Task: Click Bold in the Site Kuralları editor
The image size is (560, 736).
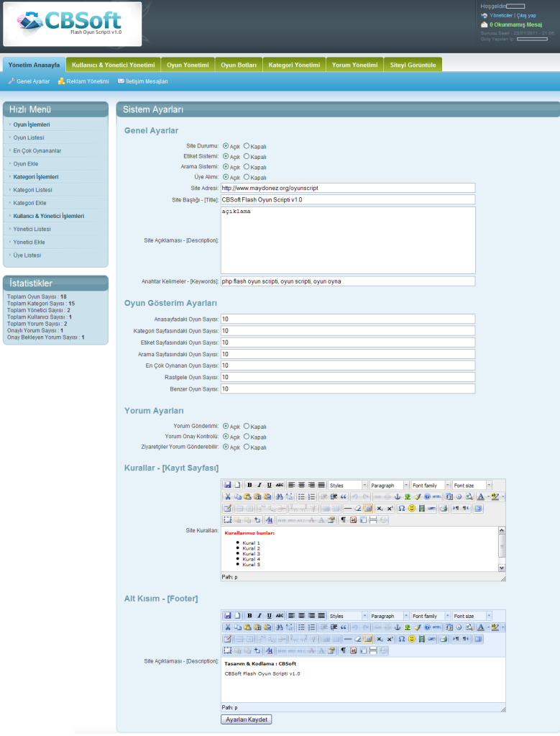Action: tap(249, 485)
